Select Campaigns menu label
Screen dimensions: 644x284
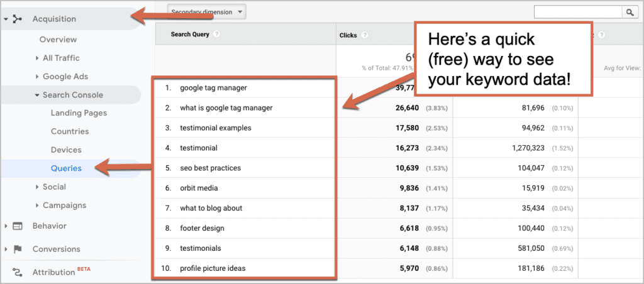pyautogui.click(x=65, y=205)
